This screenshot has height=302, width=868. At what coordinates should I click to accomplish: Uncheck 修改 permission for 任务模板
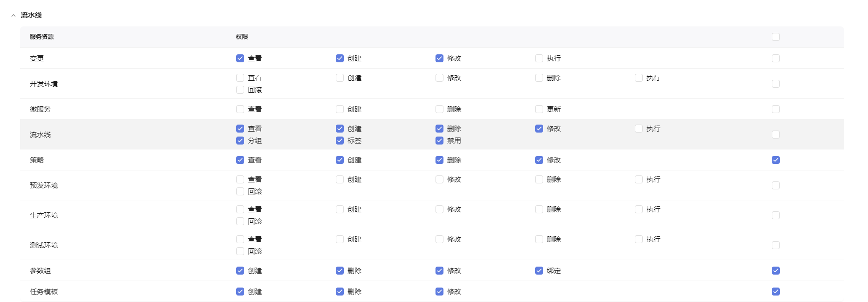[439, 292]
